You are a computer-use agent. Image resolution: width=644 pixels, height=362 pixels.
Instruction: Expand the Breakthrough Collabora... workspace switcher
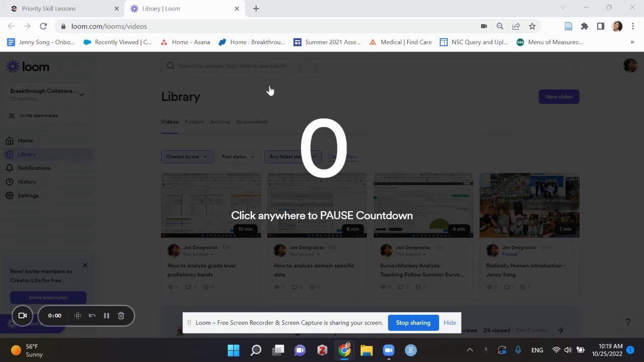point(82,94)
